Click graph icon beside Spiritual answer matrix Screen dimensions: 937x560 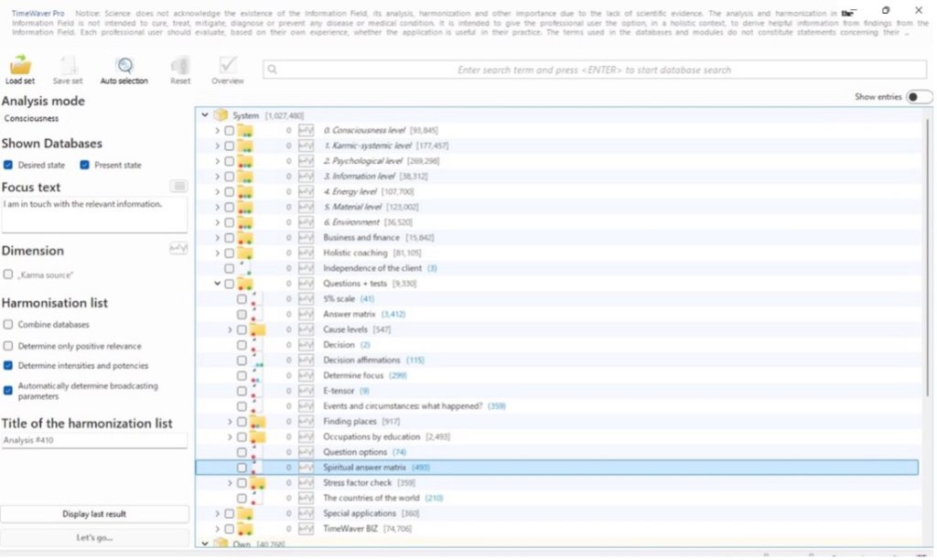coord(307,468)
